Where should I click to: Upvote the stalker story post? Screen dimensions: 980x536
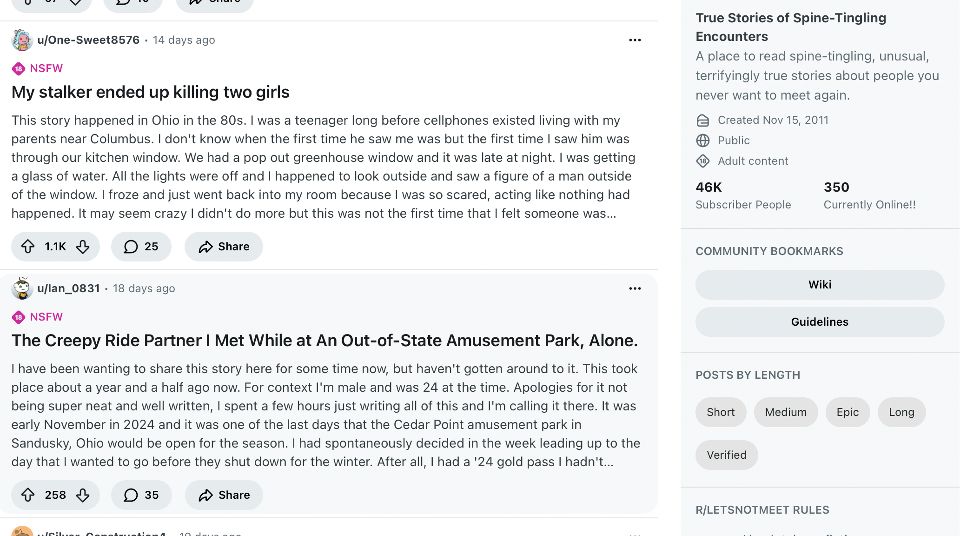coord(28,247)
